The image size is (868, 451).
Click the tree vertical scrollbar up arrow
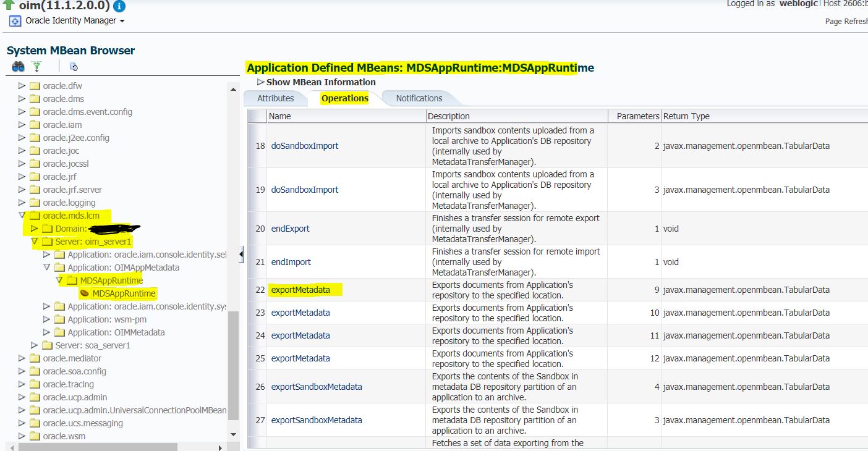click(x=233, y=90)
